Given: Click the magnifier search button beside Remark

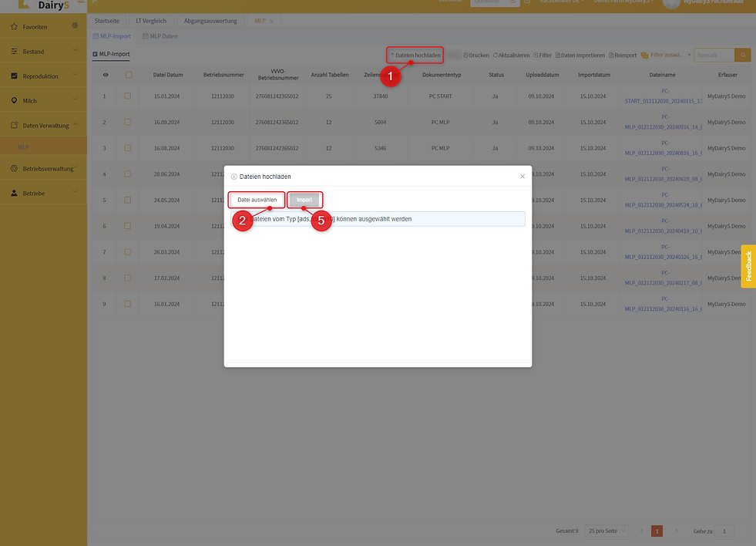Looking at the screenshot, I should (x=743, y=55).
